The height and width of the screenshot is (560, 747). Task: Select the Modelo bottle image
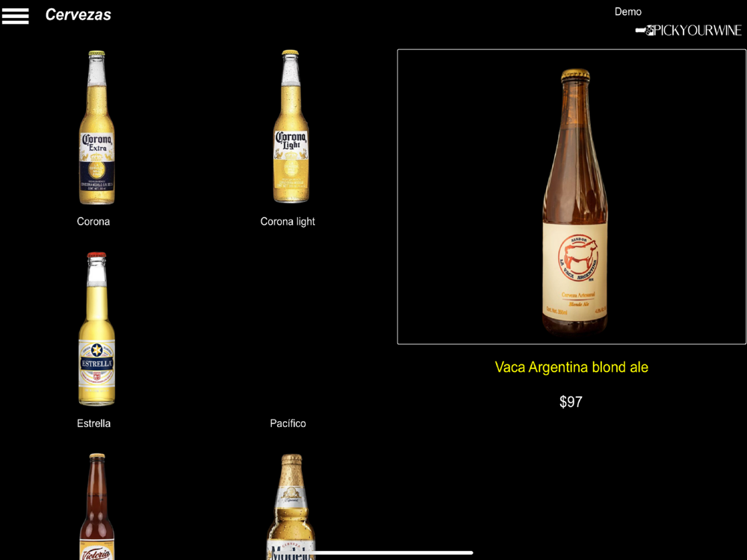click(291, 507)
